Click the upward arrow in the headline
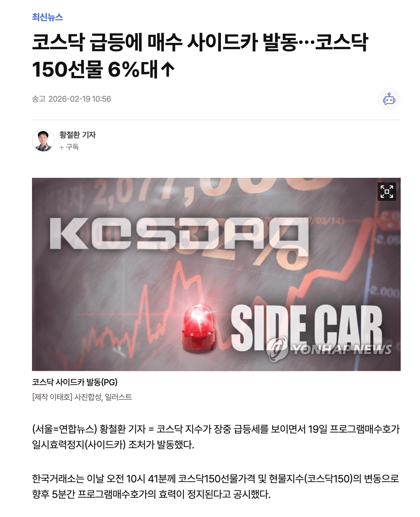The width and height of the screenshot is (420, 517). click(168, 70)
